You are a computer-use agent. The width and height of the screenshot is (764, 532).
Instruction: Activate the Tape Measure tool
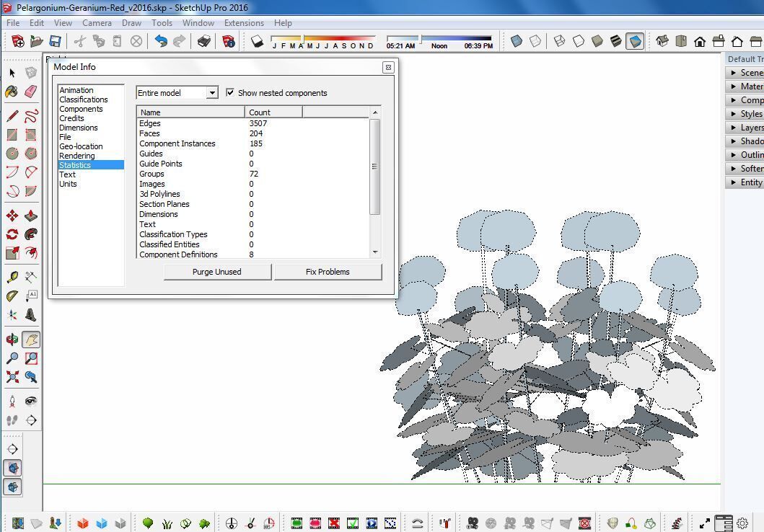point(12,278)
